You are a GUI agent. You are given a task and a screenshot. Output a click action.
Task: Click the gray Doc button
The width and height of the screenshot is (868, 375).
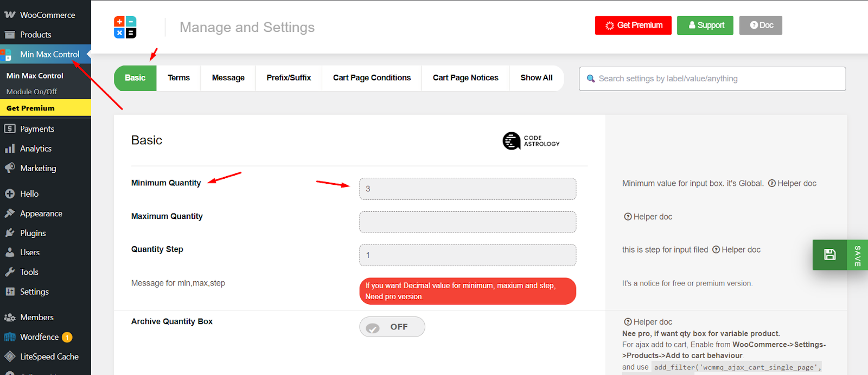(x=761, y=25)
